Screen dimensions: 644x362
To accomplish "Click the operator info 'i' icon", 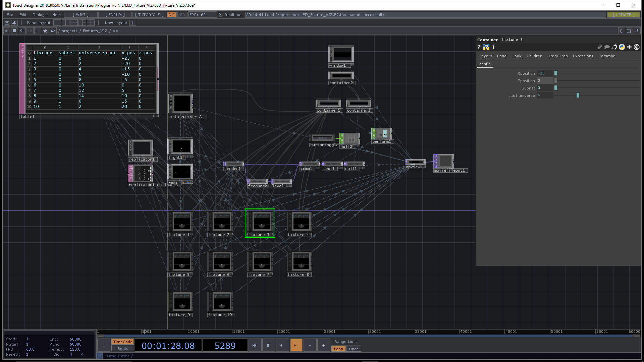I will click(x=494, y=47).
